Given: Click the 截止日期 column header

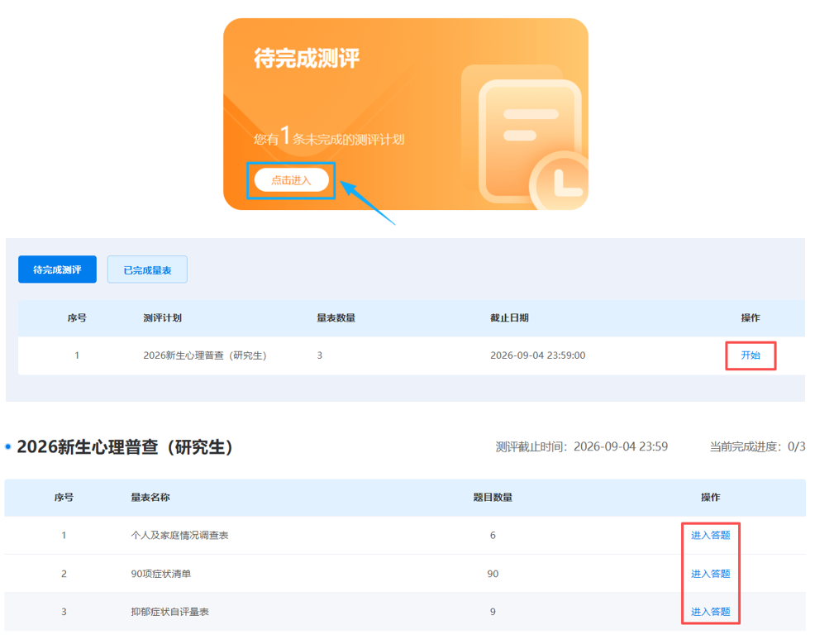Looking at the screenshot, I should click(509, 317).
